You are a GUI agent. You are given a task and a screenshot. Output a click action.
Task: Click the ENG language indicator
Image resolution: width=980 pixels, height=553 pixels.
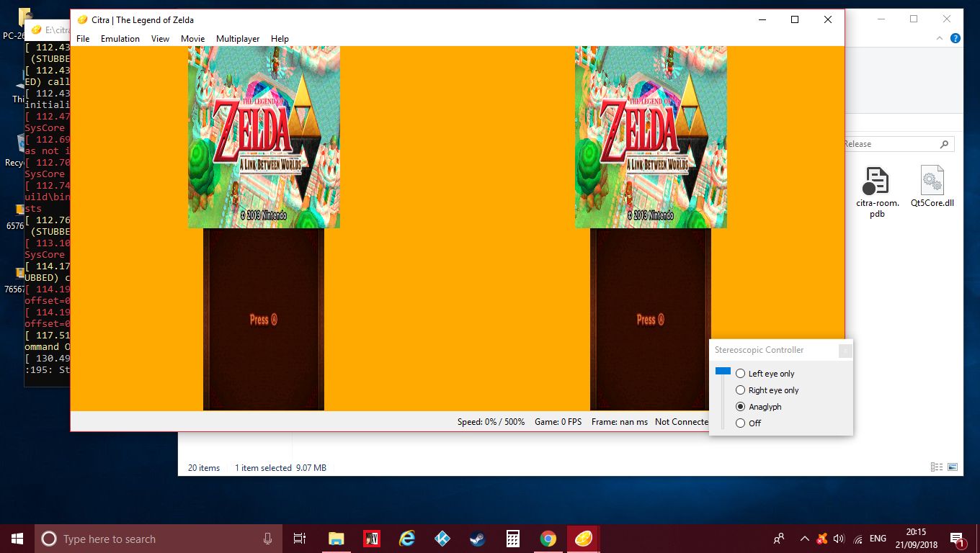coord(878,539)
